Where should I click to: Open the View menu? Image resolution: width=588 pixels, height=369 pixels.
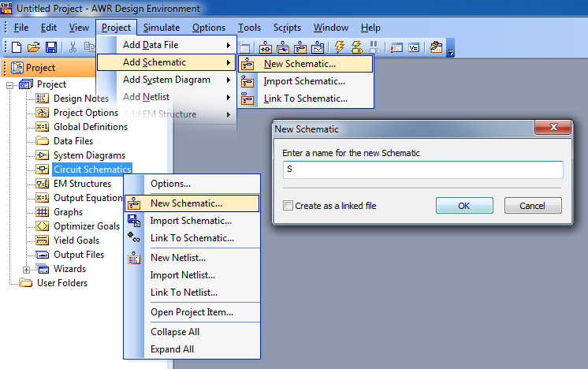point(79,28)
